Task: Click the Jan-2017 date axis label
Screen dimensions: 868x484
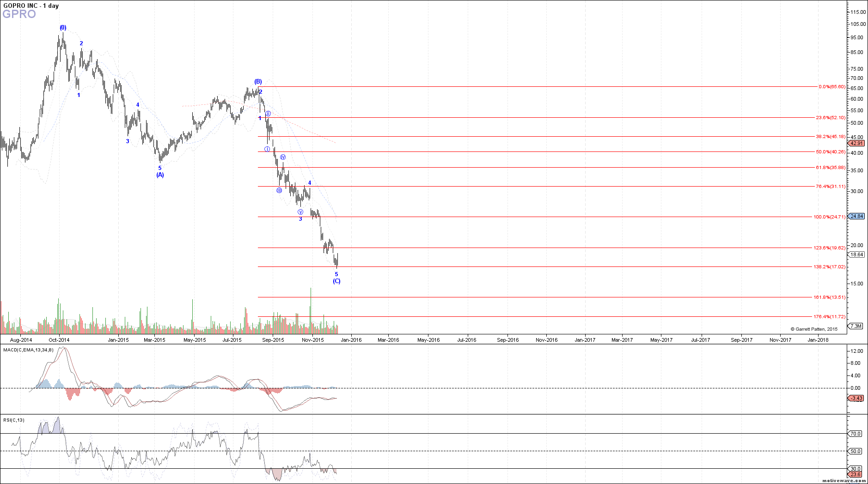Action: point(585,340)
